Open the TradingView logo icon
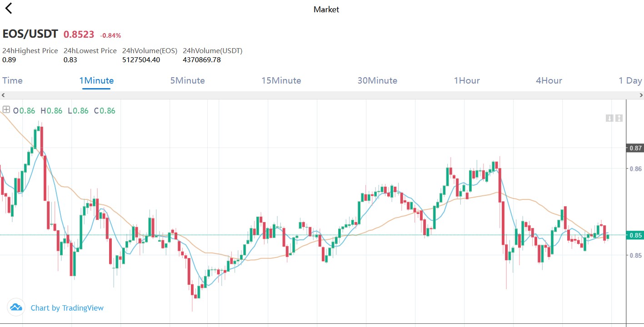The height and width of the screenshot is (327, 644). coord(16,307)
